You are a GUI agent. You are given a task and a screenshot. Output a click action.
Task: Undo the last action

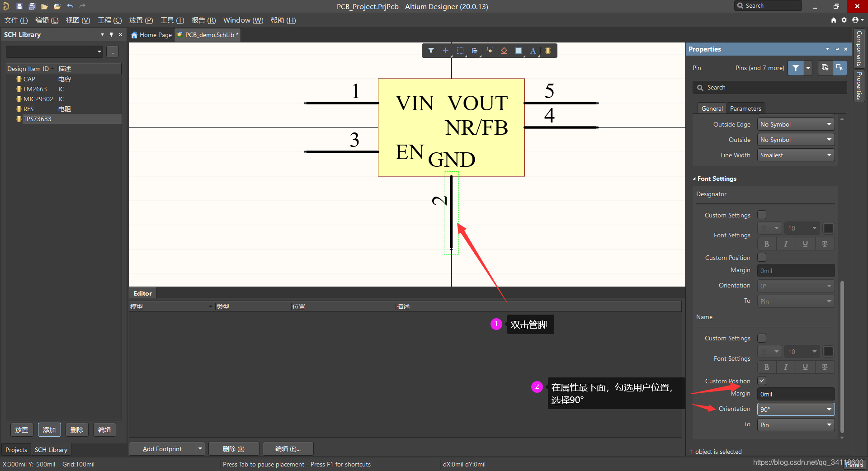[x=70, y=6]
